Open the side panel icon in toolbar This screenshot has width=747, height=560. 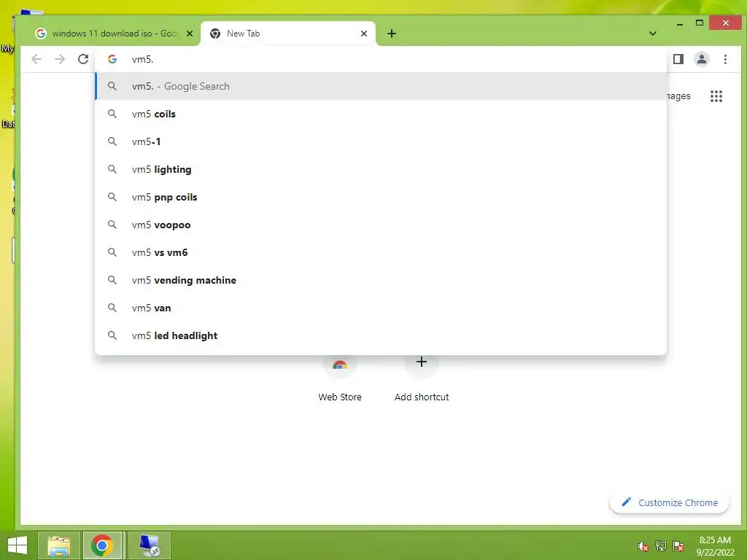pyautogui.click(x=678, y=59)
